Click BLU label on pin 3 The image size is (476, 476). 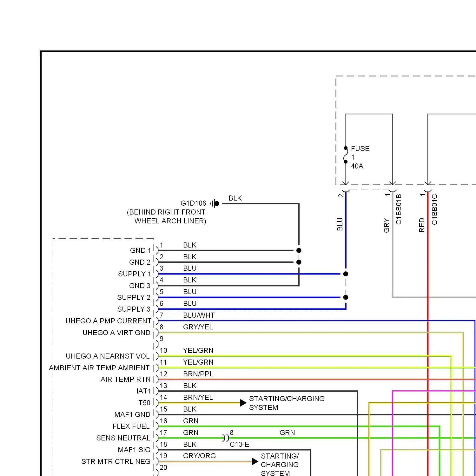190,268
